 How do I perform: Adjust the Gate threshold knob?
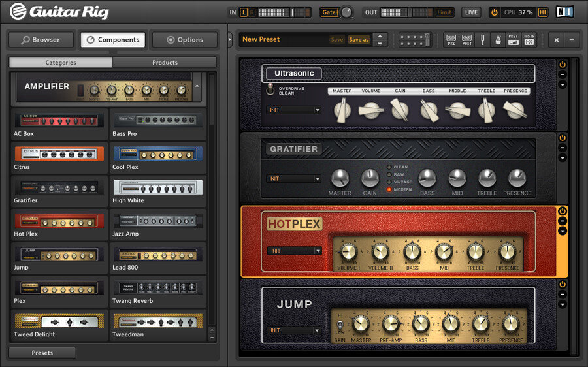tap(346, 12)
